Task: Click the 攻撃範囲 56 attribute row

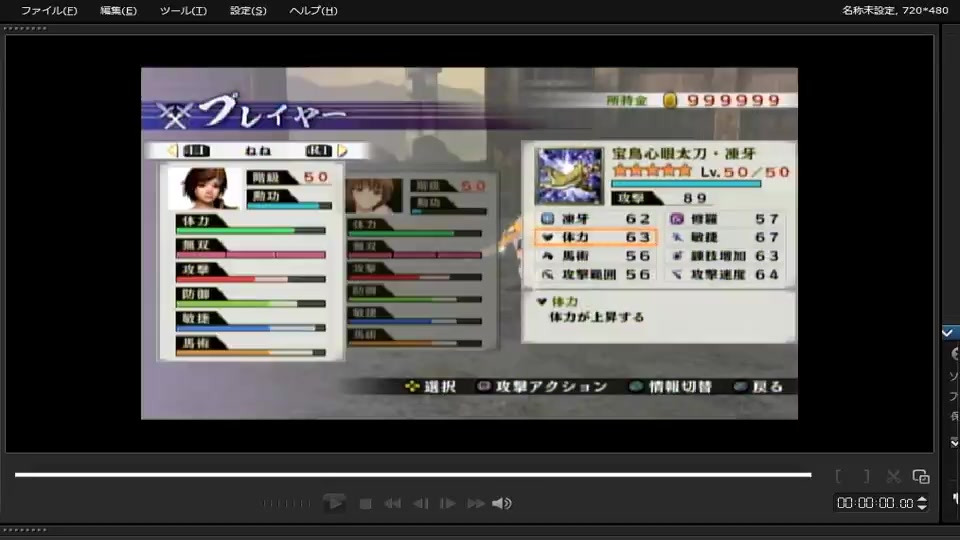Action: pyautogui.click(x=596, y=275)
